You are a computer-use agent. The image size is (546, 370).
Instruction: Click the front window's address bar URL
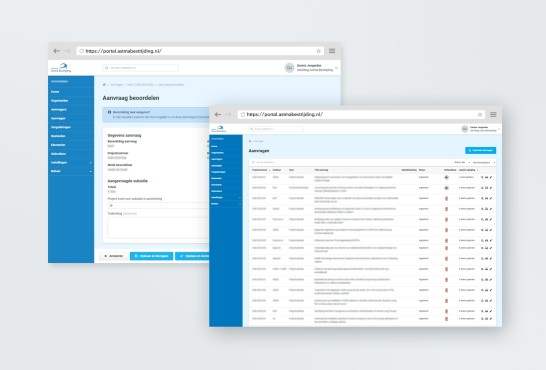click(x=284, y=115)
